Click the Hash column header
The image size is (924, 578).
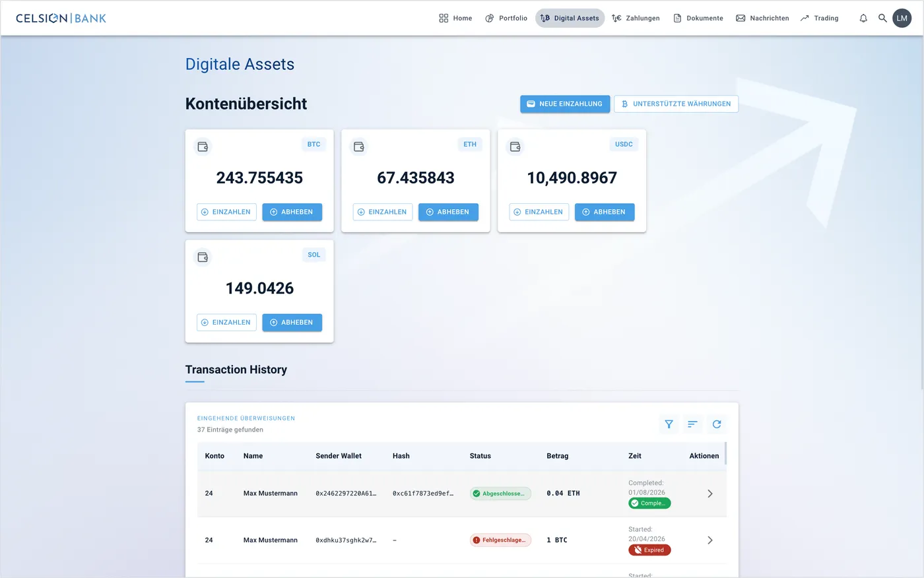pos(401,456)
